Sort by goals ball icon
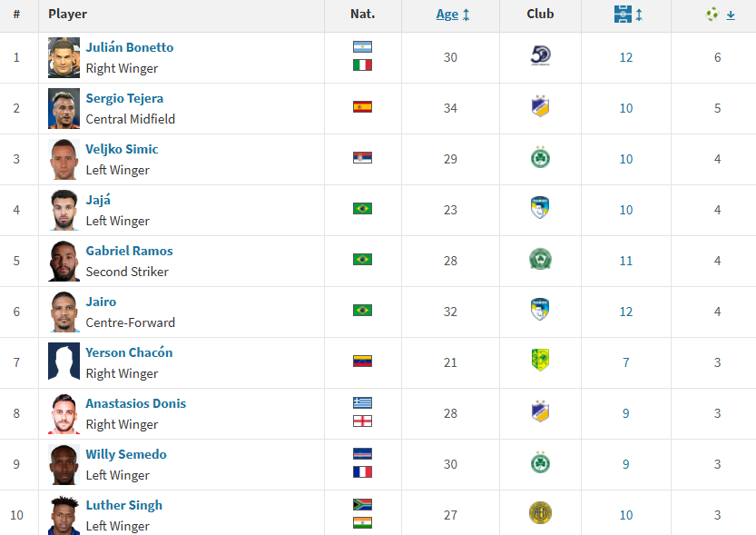Viewport: 756px width, 535px height. pos(712,14)
